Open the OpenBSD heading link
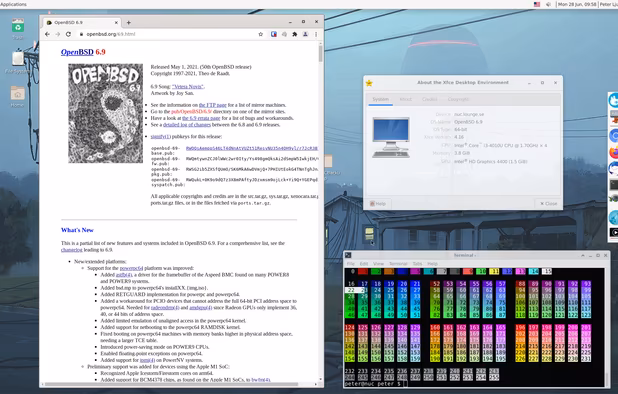 click(77, 52)
